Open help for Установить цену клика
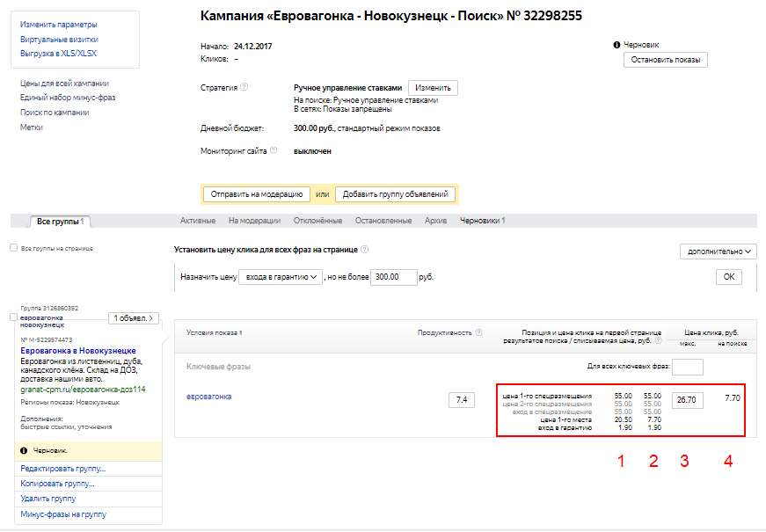This screenshot has width=766, height=532. tap(364, 249)
